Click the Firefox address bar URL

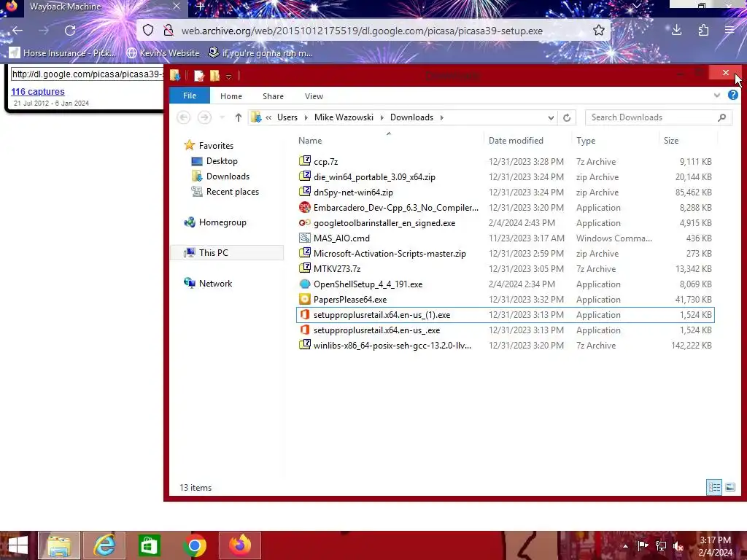(x=362, y=31)
